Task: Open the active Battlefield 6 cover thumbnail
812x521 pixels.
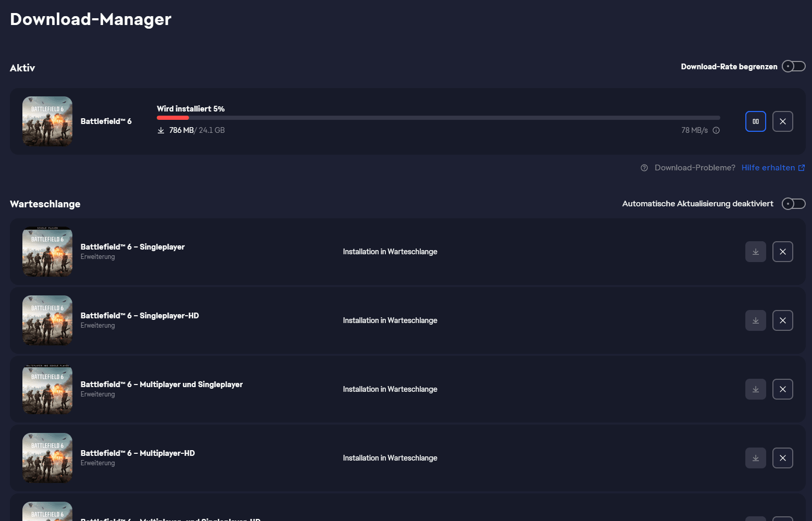Action: [47, 121]
